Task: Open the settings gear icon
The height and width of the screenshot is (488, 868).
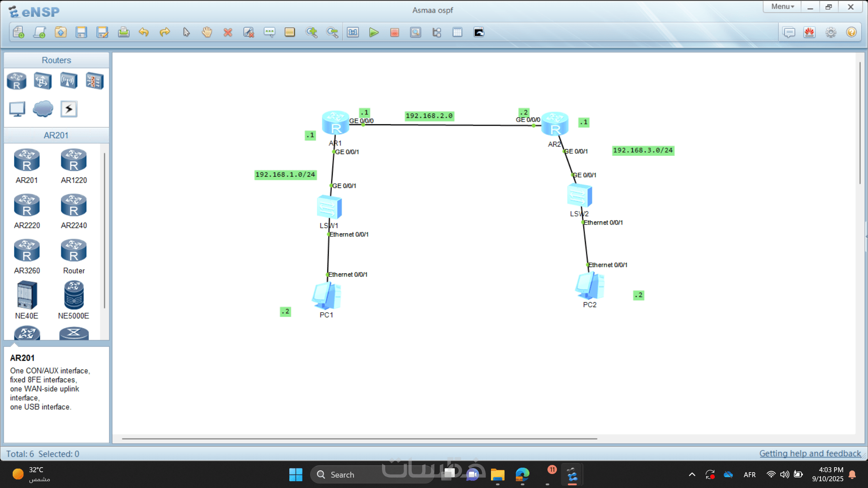Action: pyautogui.click(x=830, y=33)
